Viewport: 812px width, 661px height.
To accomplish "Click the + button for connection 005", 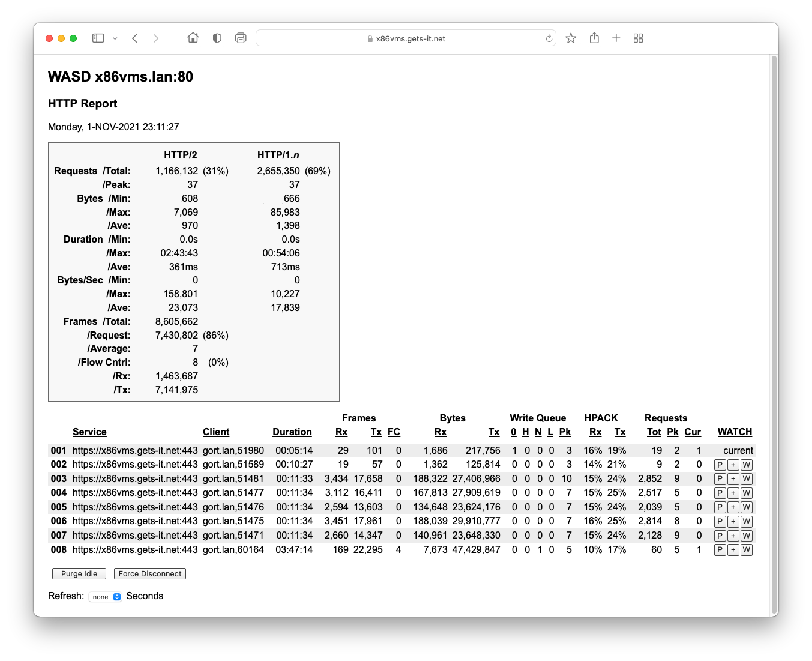I will [x=733, y=507].
